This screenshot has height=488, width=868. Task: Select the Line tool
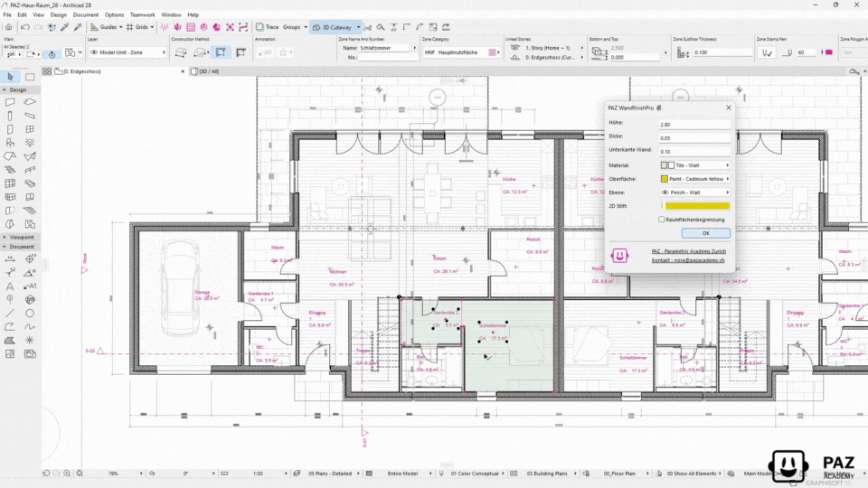pos(10,314)
